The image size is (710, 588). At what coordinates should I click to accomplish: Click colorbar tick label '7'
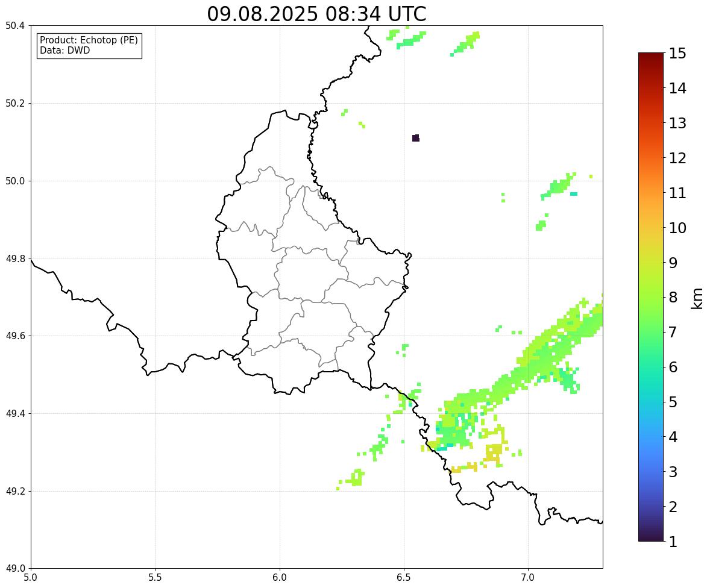[673, 332]
